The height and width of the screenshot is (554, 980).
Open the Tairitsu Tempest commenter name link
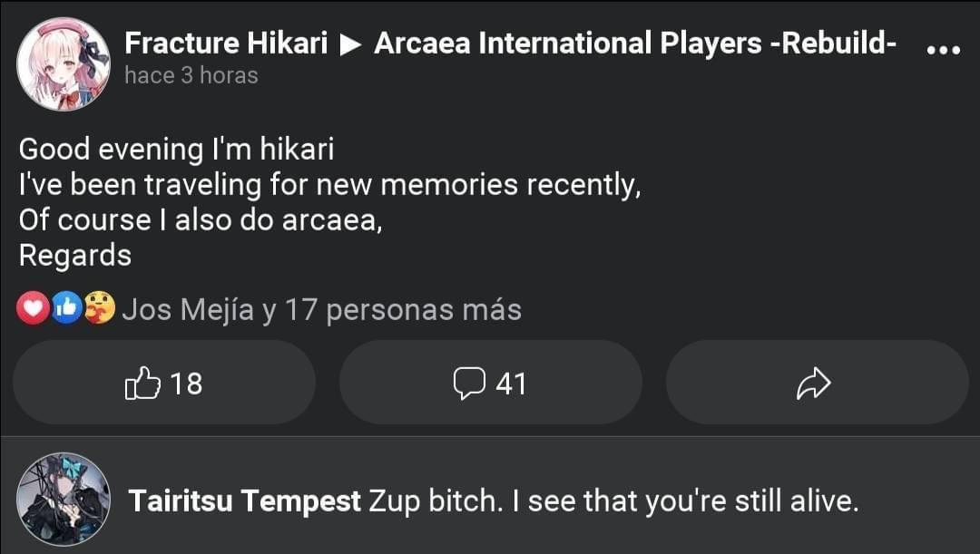pyautogui.click(x=244, y=501)
